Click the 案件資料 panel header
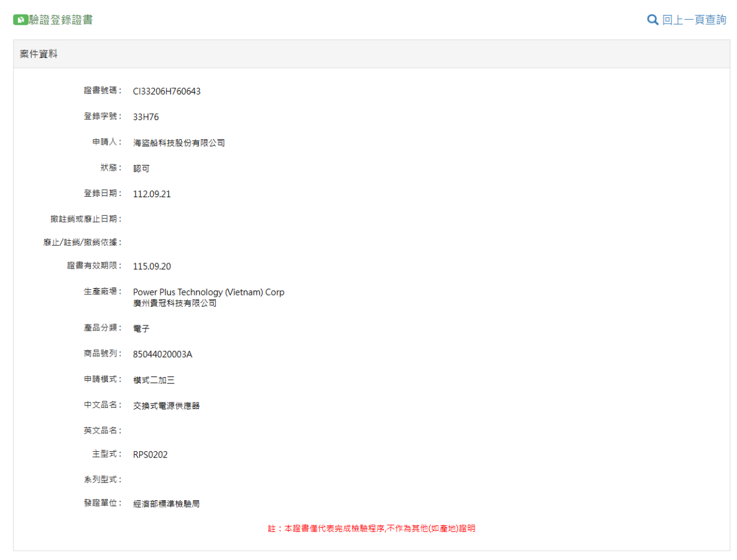Image resolution: width=737 pixels, height=560 pixels. tap(39, 54)
